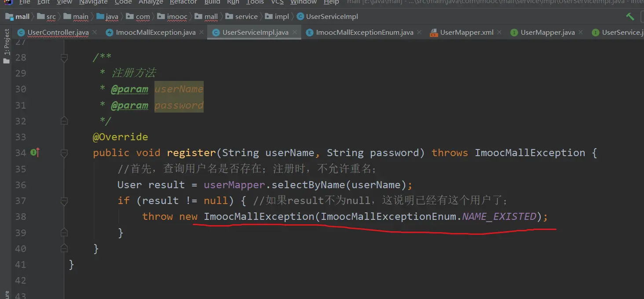Switch to the UserController.java tab
This screenshot has width=644, height=299.
click(x=58, y=33)
